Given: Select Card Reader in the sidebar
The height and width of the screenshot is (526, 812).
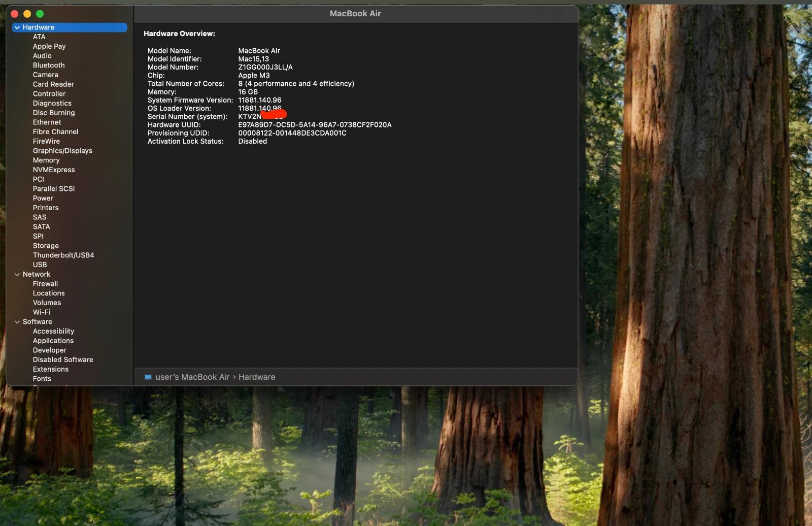Looking at the screenshot, I should [53, 84].
